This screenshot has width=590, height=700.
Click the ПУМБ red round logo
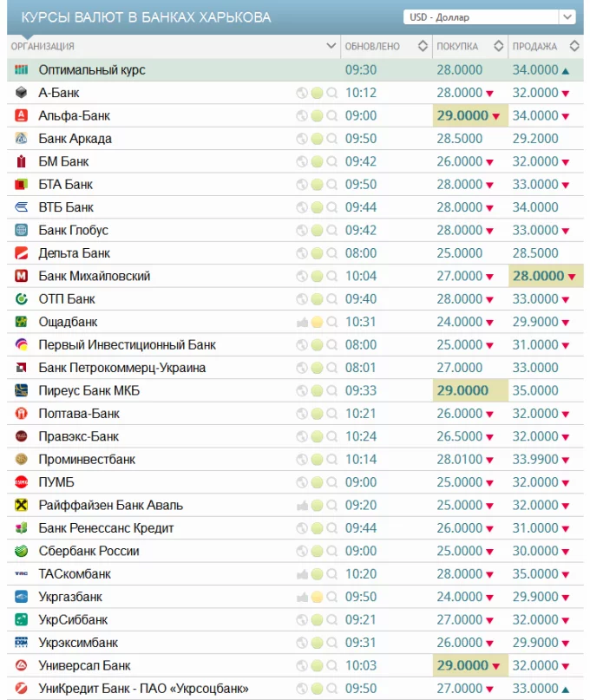tap(21, 482)
